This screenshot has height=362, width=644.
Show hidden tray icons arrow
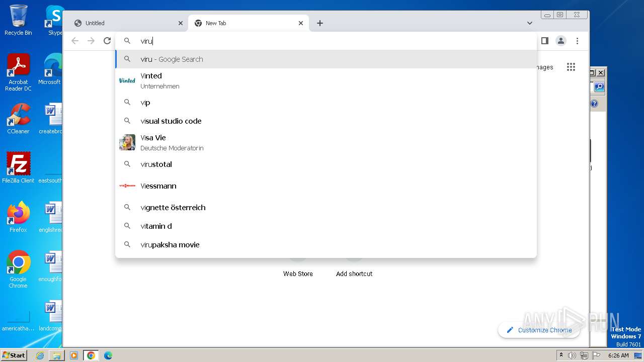point(561,355)
